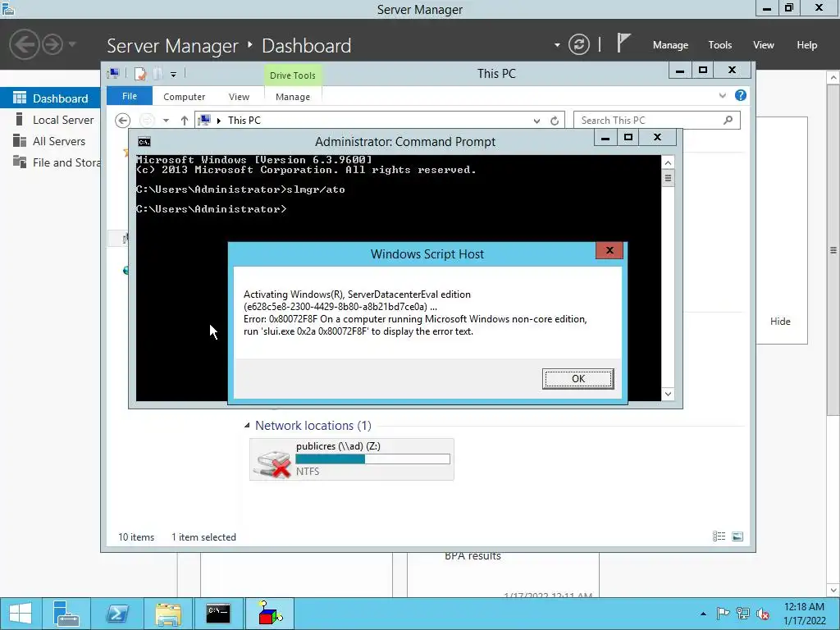This screenshot has height=630, width=840.
Task: Click the network tray icon
Action: pyautogui.click(x=742, y=614)
